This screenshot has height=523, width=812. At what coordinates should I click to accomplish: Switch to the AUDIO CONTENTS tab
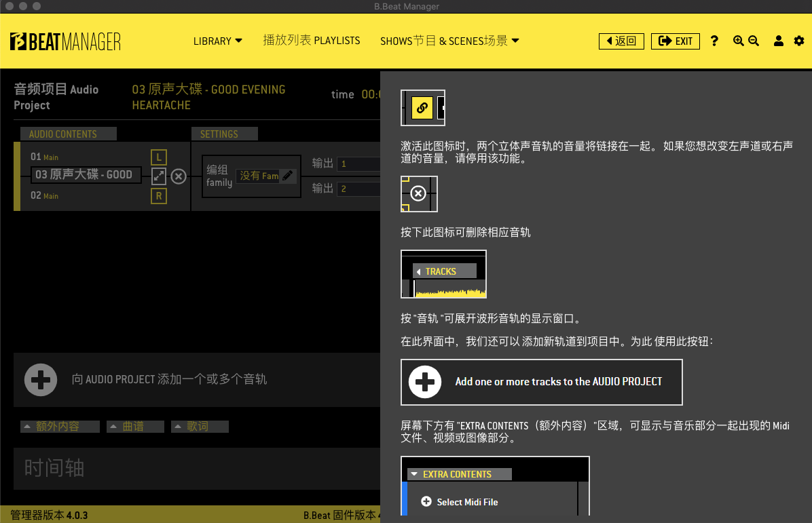coord(69,134)
